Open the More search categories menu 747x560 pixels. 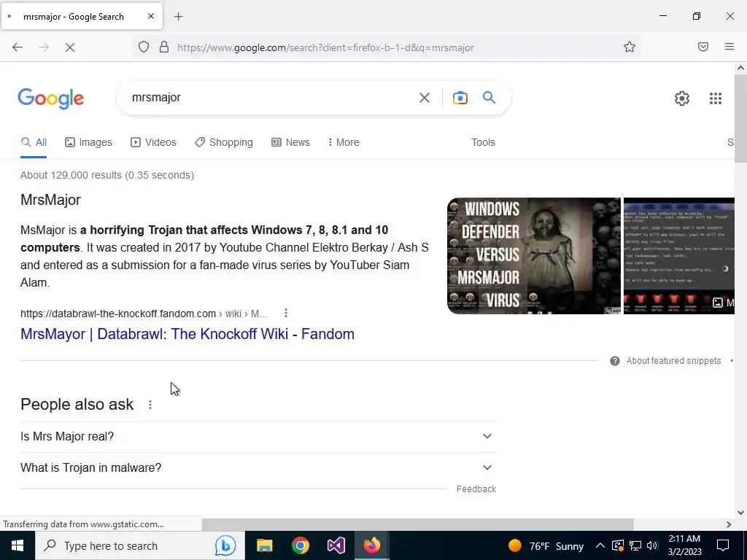point(344,142)
